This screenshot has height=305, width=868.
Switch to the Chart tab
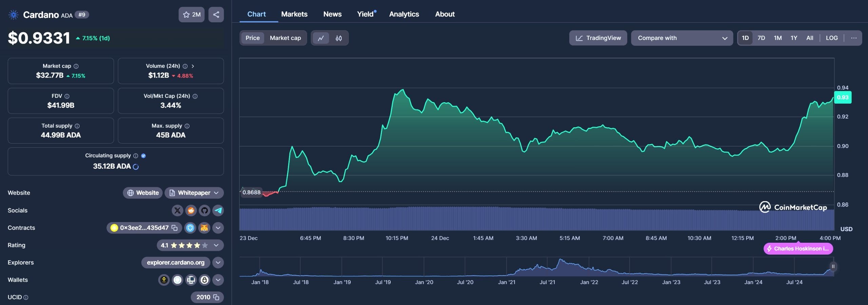[x=256, y=14]
